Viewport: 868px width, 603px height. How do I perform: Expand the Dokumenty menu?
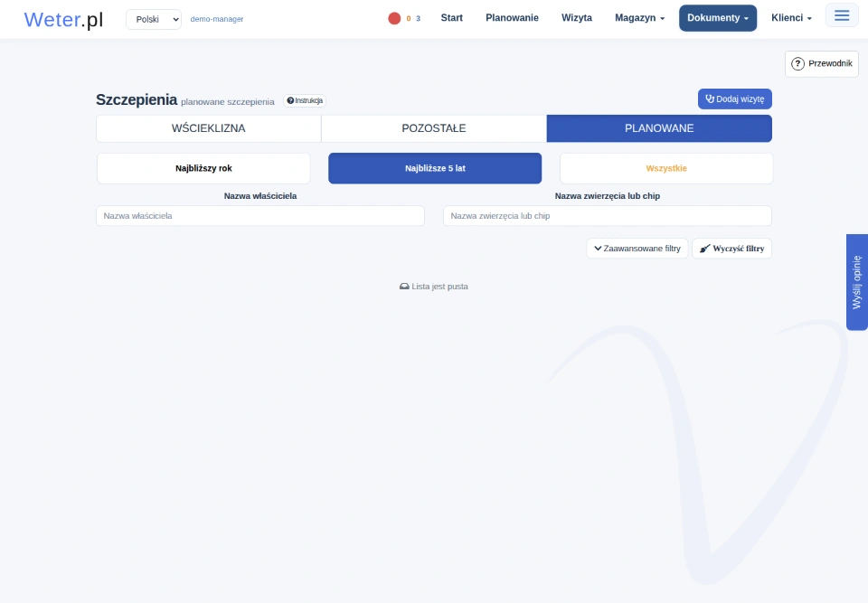point(717,18)
